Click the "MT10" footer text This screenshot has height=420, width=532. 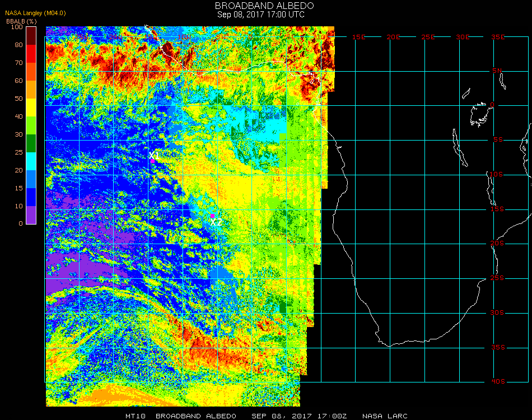click(x=136, y=416)
